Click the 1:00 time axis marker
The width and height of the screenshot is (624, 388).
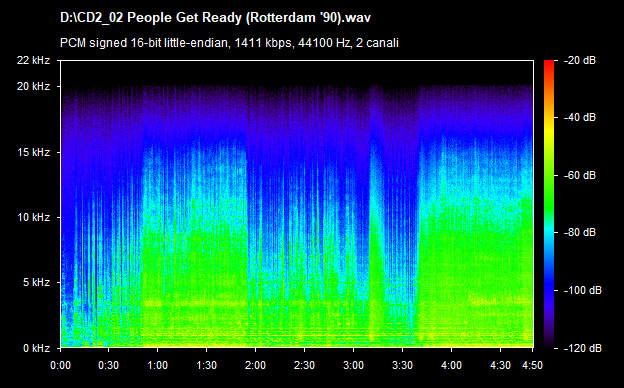(x=158, y=365)
